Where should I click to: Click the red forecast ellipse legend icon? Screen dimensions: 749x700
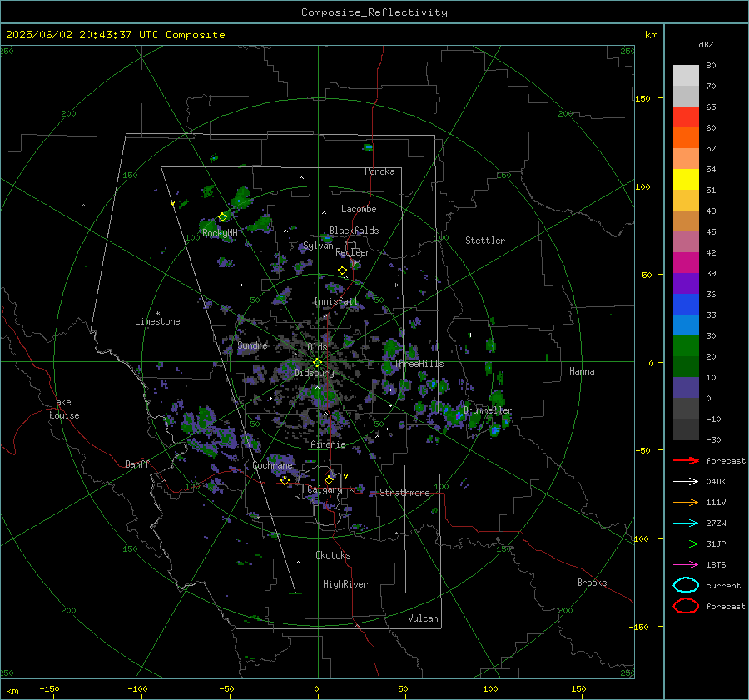click(x=686, y=606)
